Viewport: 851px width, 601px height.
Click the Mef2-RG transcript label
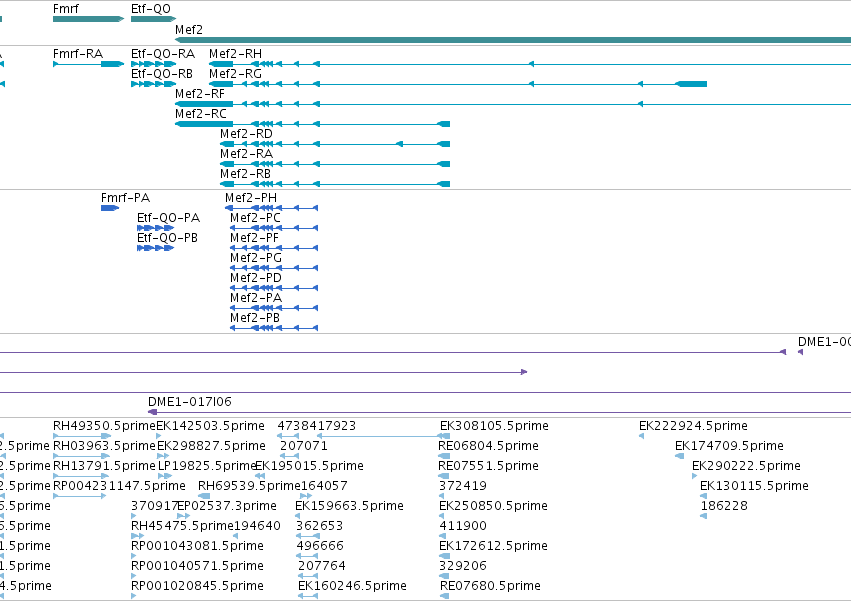236,74
